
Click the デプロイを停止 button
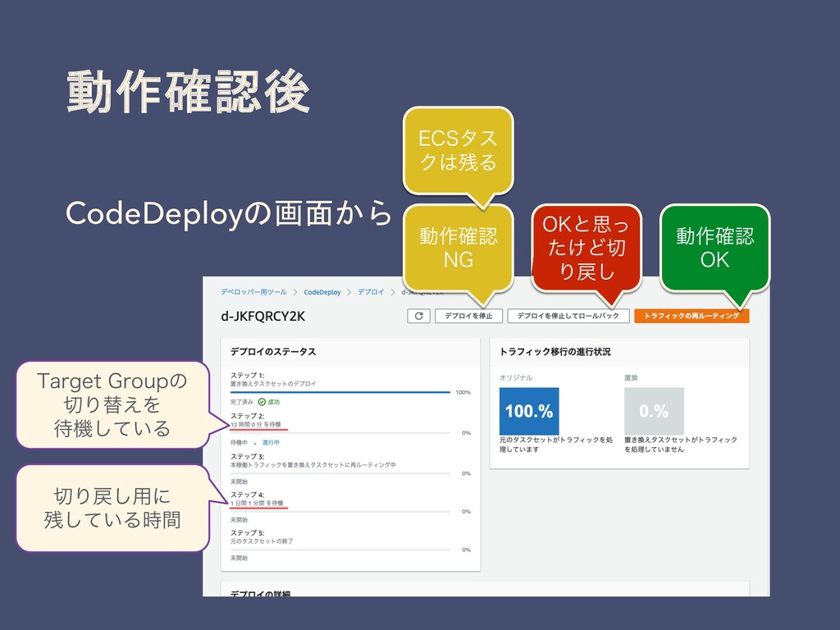[x=468, y=316]
